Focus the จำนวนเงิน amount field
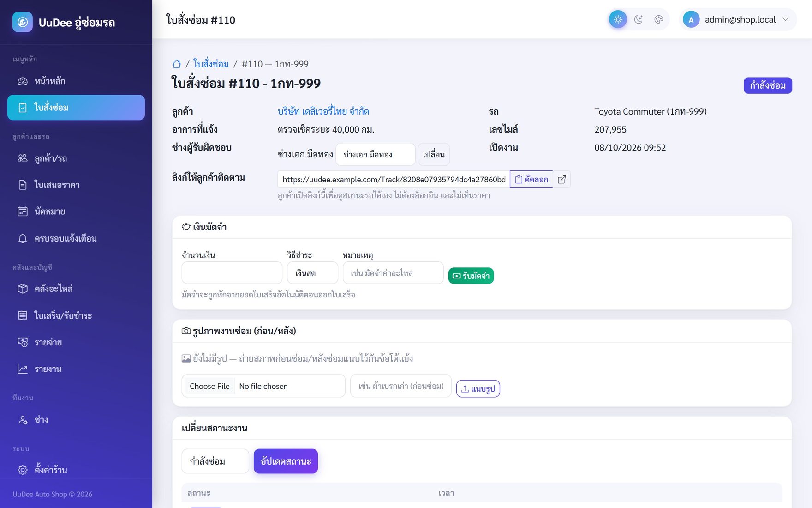 [x=232, y=273]
